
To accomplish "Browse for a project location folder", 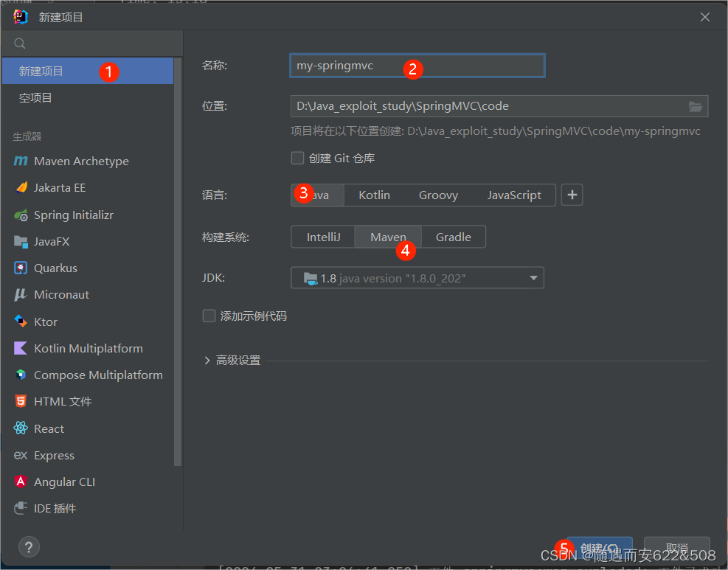I will point(694,105).
